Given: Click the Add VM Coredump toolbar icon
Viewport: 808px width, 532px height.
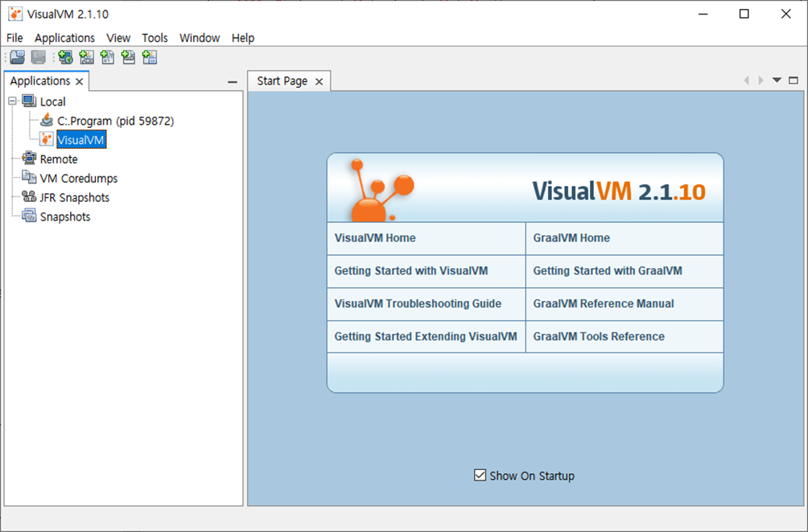Looking at the screenshot, I should (x=107, y=57).
